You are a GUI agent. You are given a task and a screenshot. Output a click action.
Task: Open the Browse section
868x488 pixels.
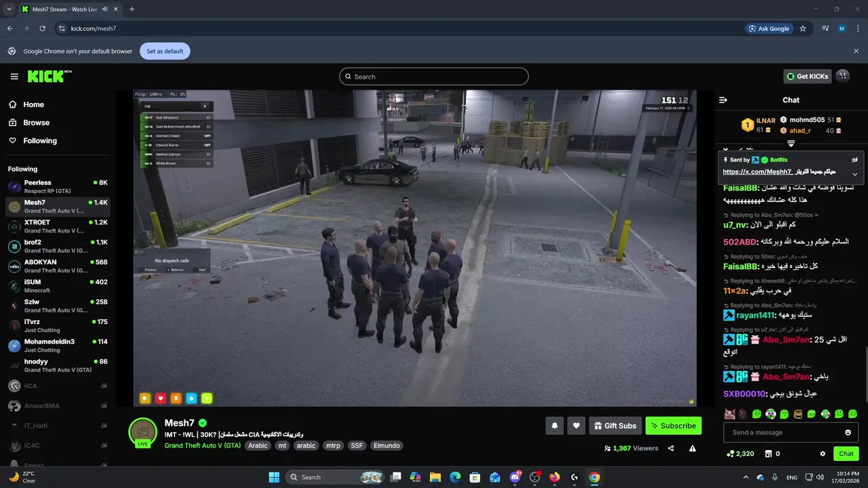click(36, 123)
